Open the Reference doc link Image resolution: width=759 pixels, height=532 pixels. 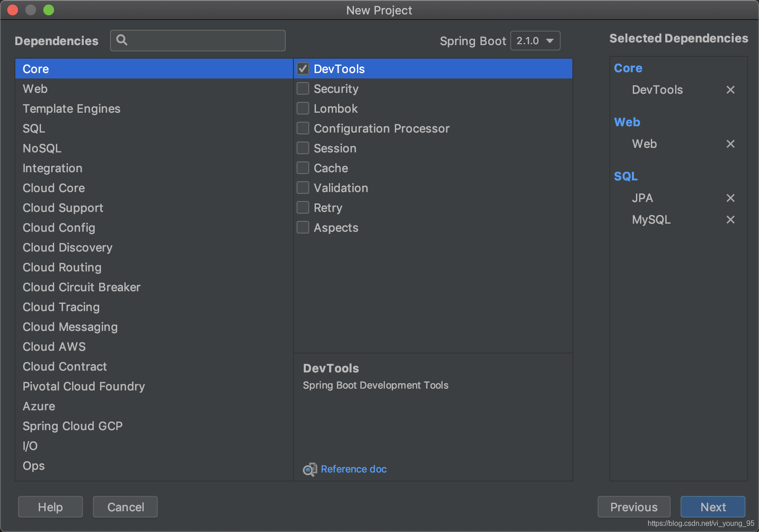(x=354, y=469)
